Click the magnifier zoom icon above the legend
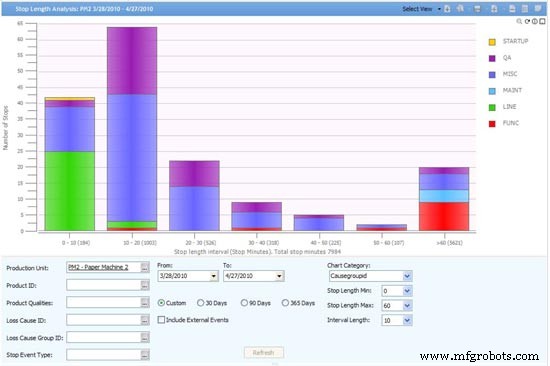The image size is (550, 366). 519,21
